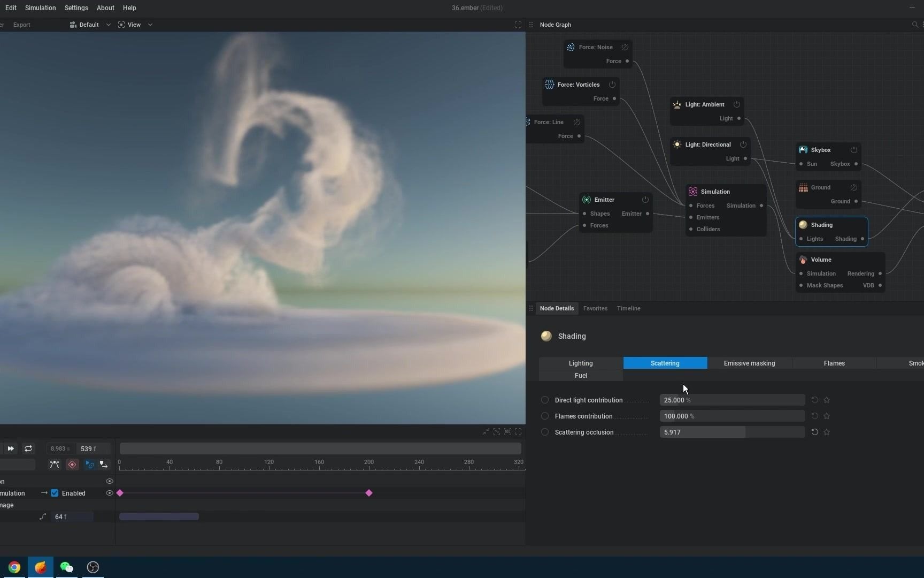The width and height of the screenshot is (924, 578).
Task: Maximize the viewport panel
Action: click(x=518, y=25)
